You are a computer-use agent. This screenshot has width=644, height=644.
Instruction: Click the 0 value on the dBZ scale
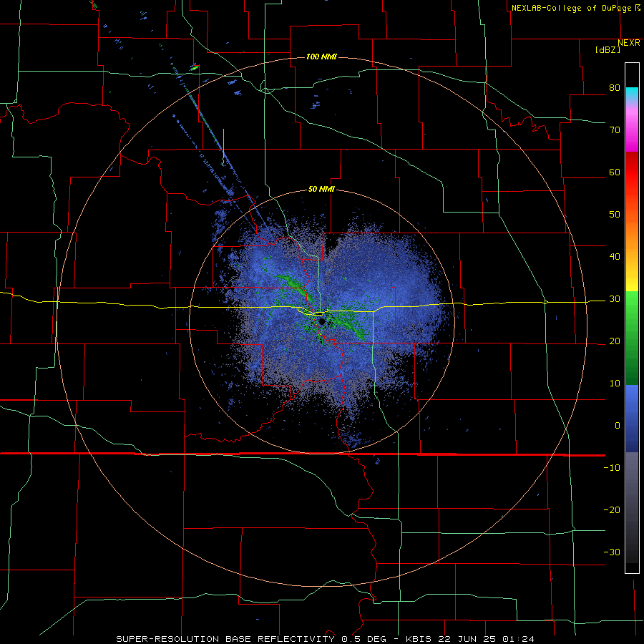618,426
